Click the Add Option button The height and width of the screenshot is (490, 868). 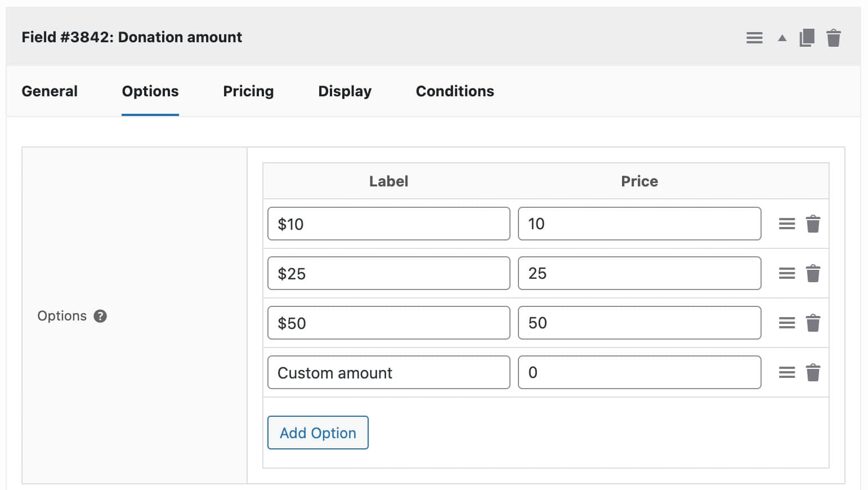[x=317, y=433]
